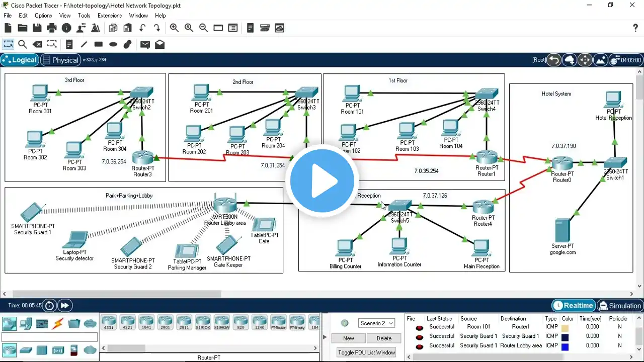Click the Set Tiled Background icon
Viewport: 644px width, 362px height.
point(601,60)
